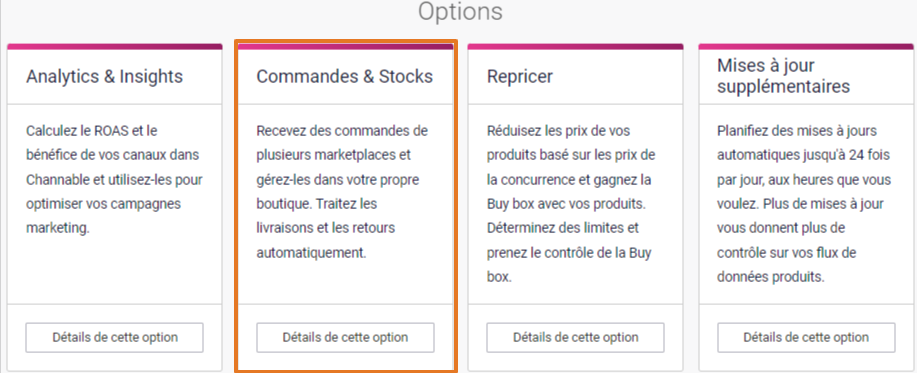Image resolution: width=917 pixels, height=373 pixels.
Task: Click the pink bar atop Analytics & Insights card
Action: 115,46
